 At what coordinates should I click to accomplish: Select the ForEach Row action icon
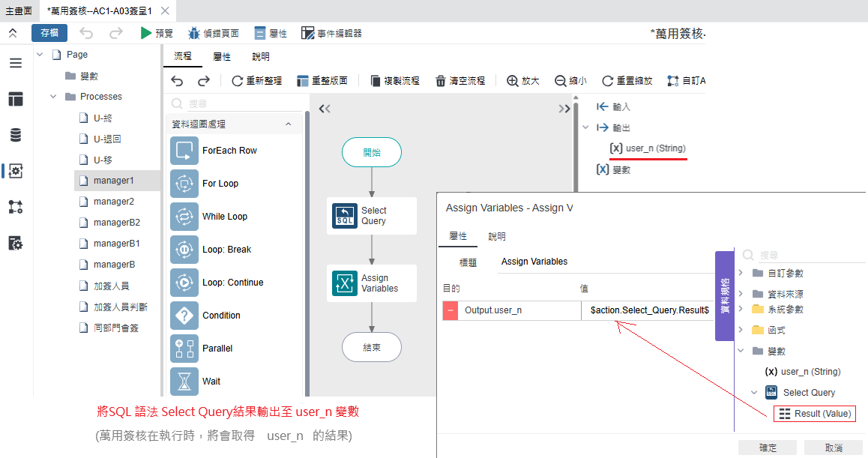pyautogui.click(x=184, y=151)
